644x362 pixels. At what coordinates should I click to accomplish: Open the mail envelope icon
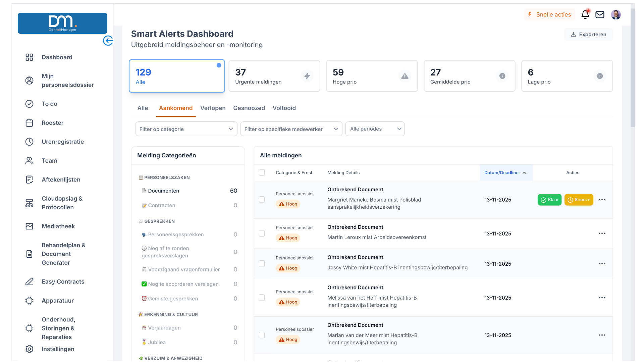pyautogui.click(x=600, y=14)
